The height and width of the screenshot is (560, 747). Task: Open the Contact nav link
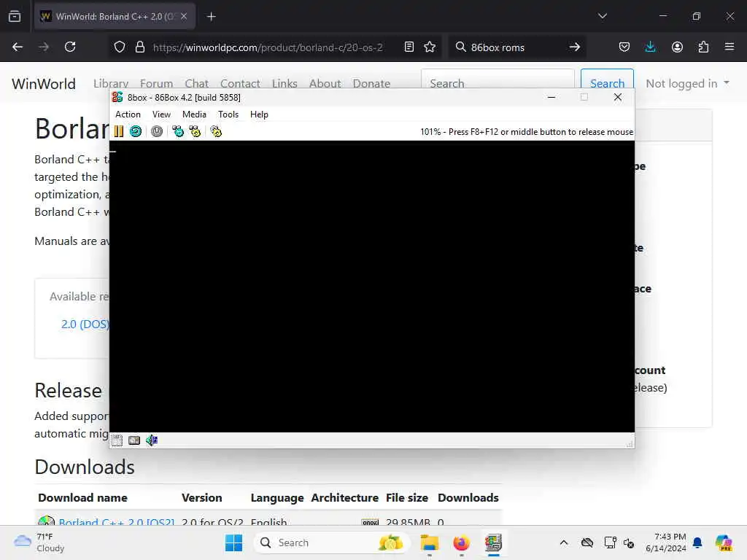tap(240, 83)
